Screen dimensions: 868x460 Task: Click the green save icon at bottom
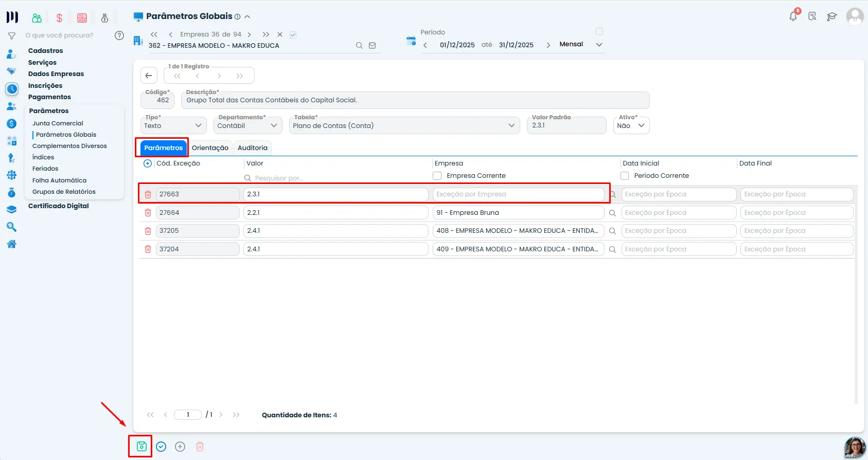coord(141,447)
